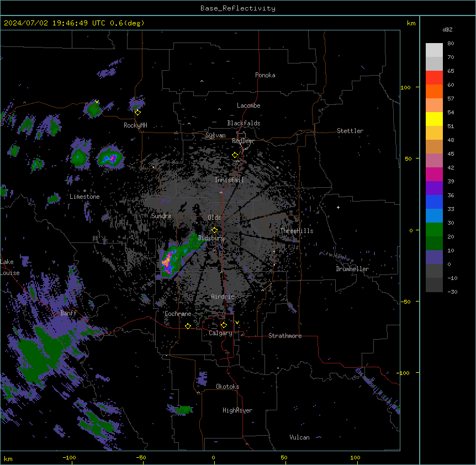
Task: Click the Limestone label
Action: pos(84,197)
